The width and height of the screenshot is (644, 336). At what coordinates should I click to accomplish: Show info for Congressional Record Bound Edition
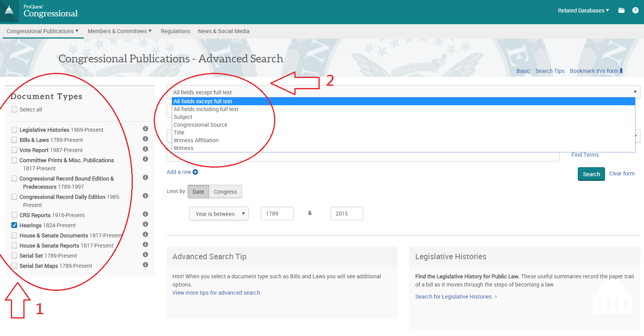coord(145,177)
